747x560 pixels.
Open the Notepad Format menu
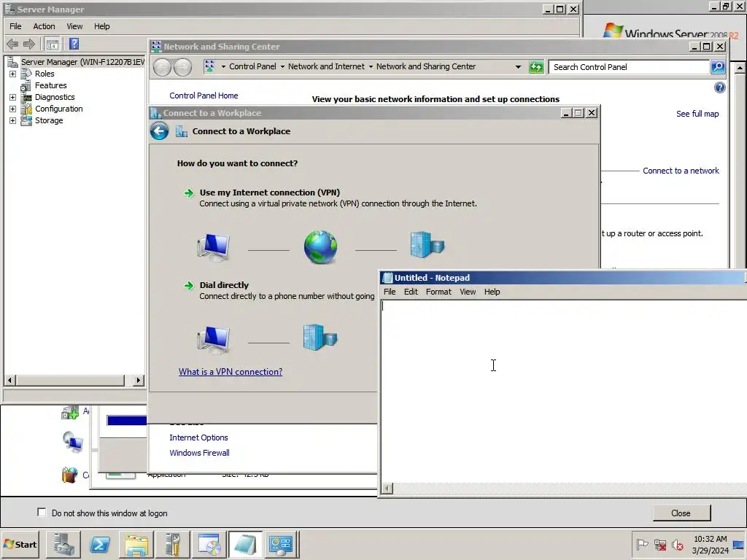click(438, 292)
